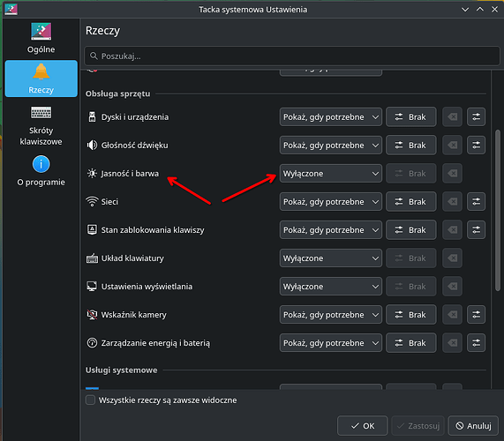Set shortcut Brak button for Sieci
This screenshot has height=441, width=504.
410,202
